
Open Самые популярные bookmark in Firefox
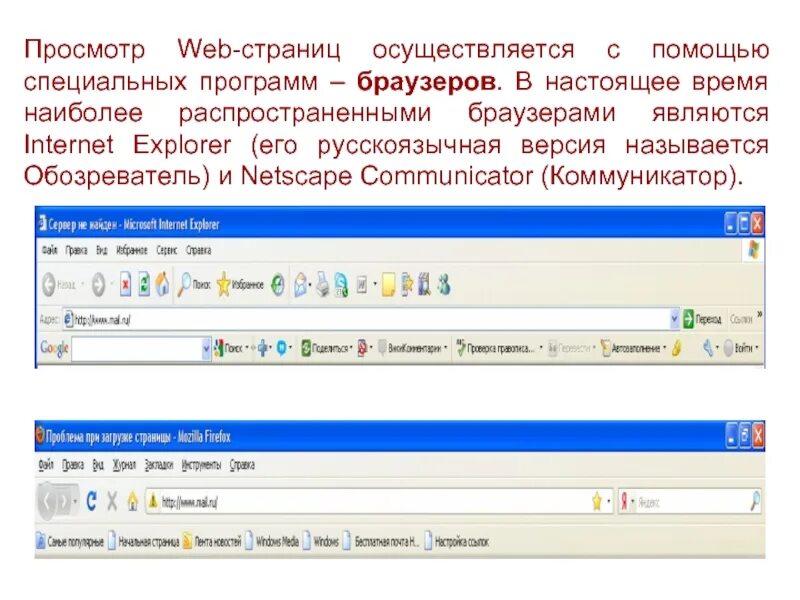(x=70, y=541)
